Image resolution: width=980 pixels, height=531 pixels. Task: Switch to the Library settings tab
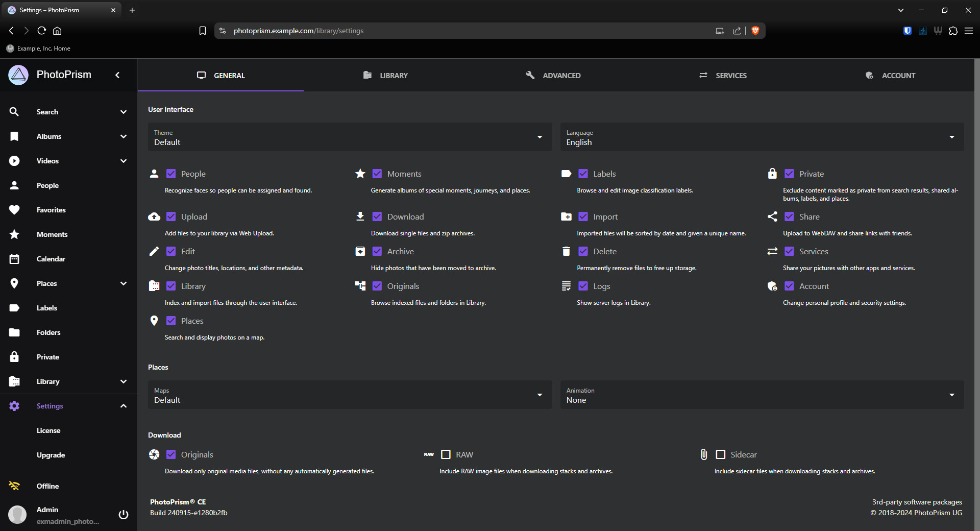point(386,76)
